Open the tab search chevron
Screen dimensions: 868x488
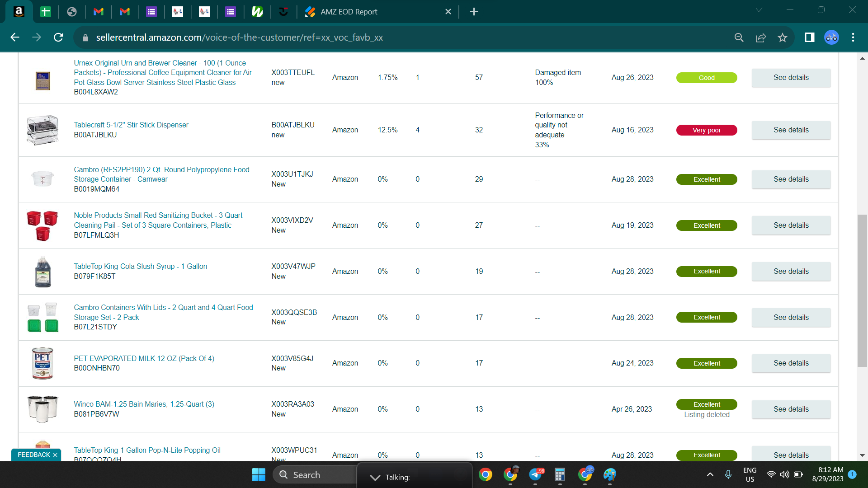[759, 10]
